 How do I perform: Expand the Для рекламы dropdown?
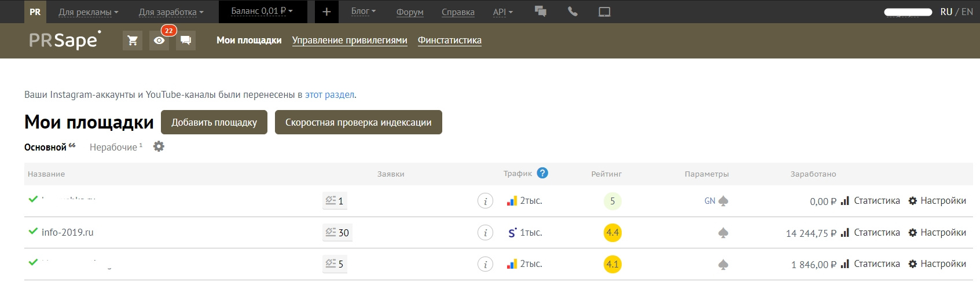(x=88, y=12)
